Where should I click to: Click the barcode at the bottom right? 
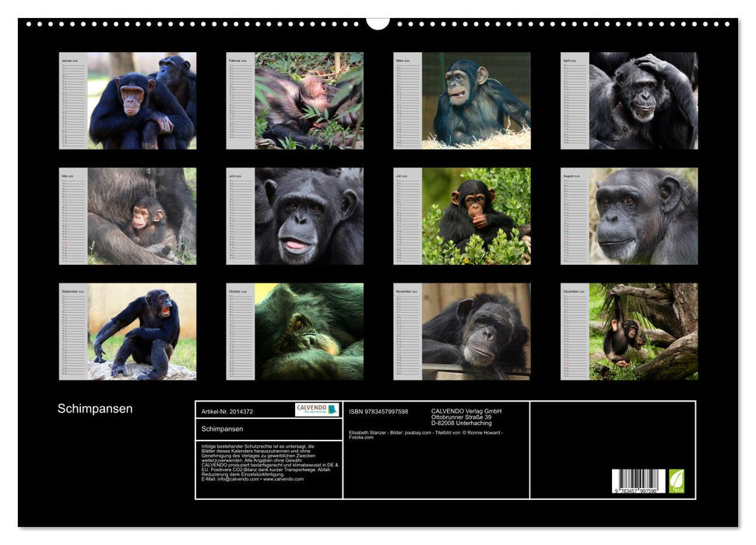point(638,481)
